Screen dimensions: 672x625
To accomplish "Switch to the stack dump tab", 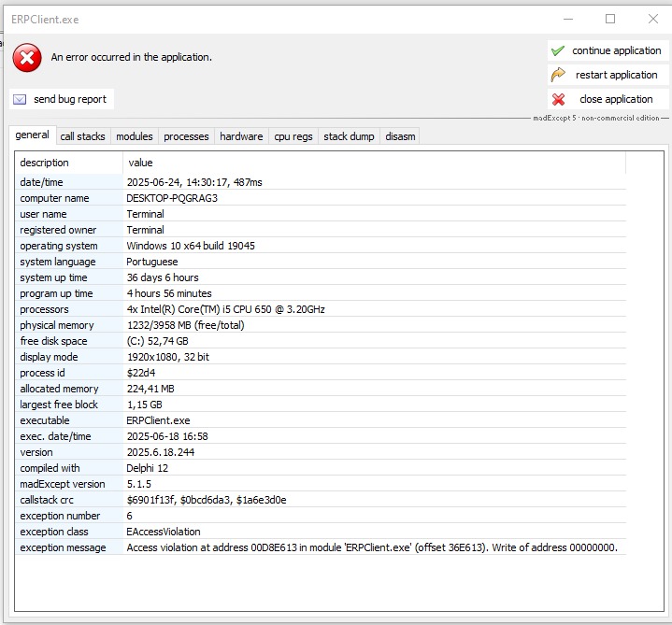I will point(349,136).
